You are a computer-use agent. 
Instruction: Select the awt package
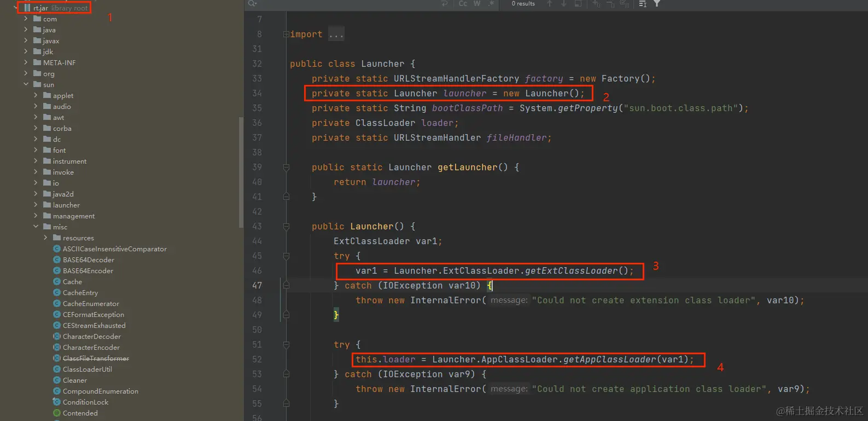pyautogui.click(x=59, y=118)
